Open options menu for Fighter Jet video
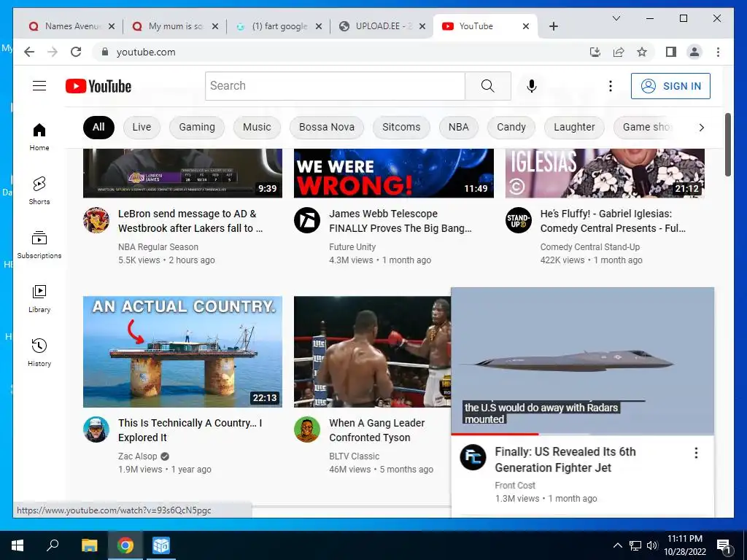 (696, 453)
